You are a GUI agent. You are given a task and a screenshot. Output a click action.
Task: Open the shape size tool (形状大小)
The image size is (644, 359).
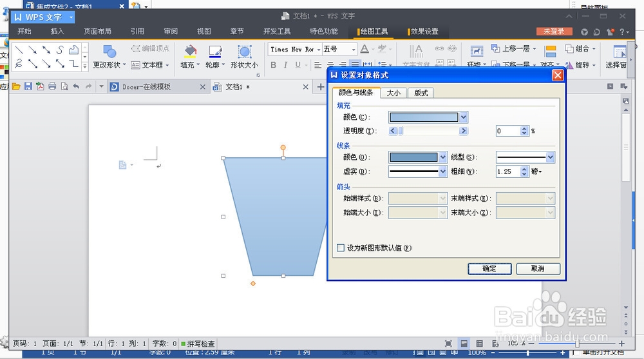coord(244,57)
